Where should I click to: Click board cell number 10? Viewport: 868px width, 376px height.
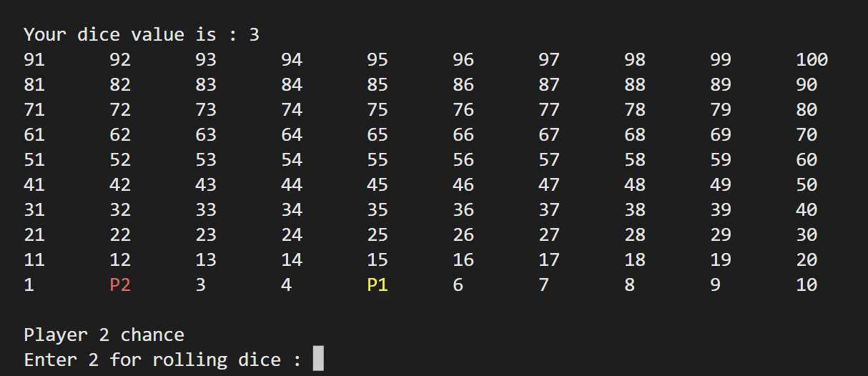tap(806, 285)
